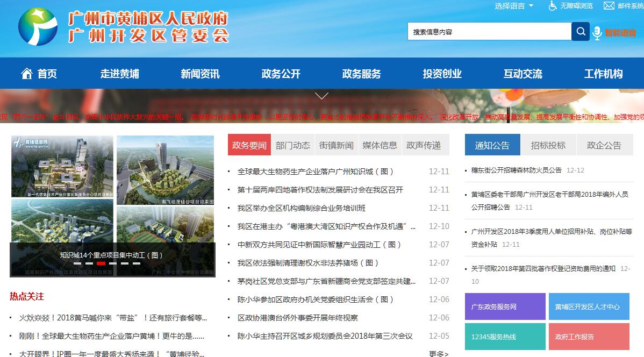
Task: Click the 搜索信息内容 search input field
Action: coord(489,32)
